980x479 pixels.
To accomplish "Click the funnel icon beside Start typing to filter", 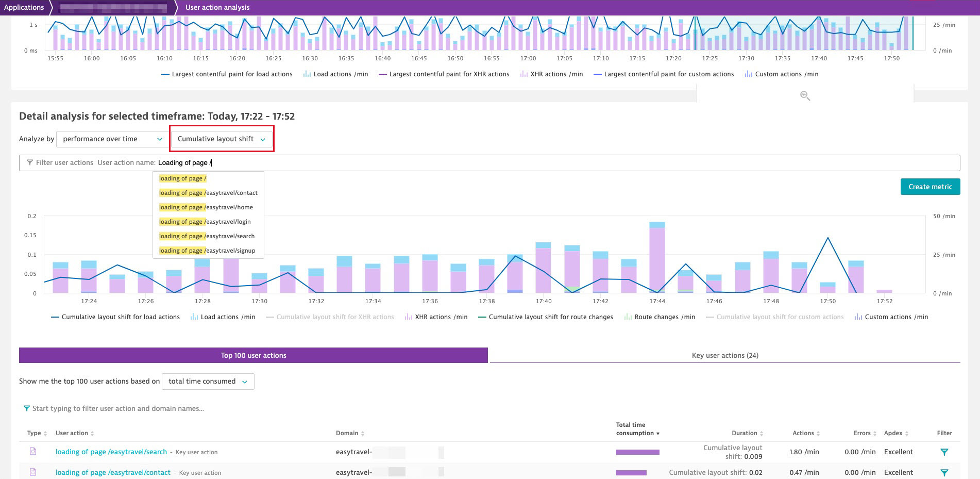I will [x=26, y=408].
